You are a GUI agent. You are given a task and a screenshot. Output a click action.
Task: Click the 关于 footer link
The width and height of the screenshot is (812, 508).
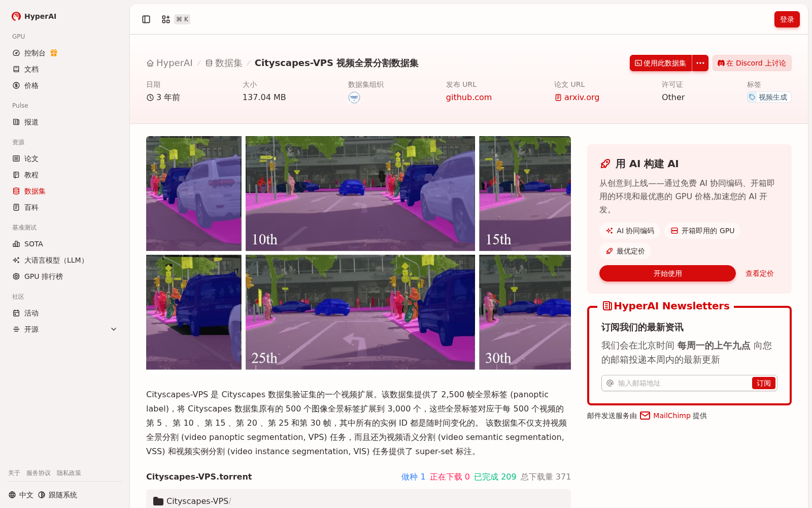coord(14,473)
